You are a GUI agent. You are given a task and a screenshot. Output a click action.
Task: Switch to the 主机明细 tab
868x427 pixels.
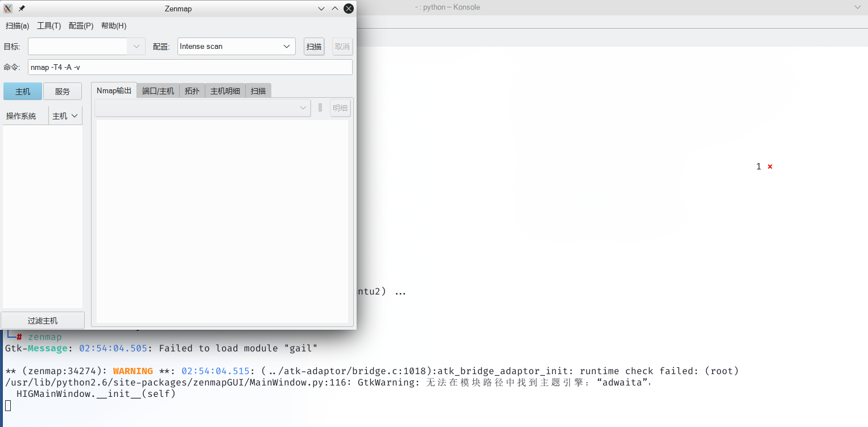225,91
